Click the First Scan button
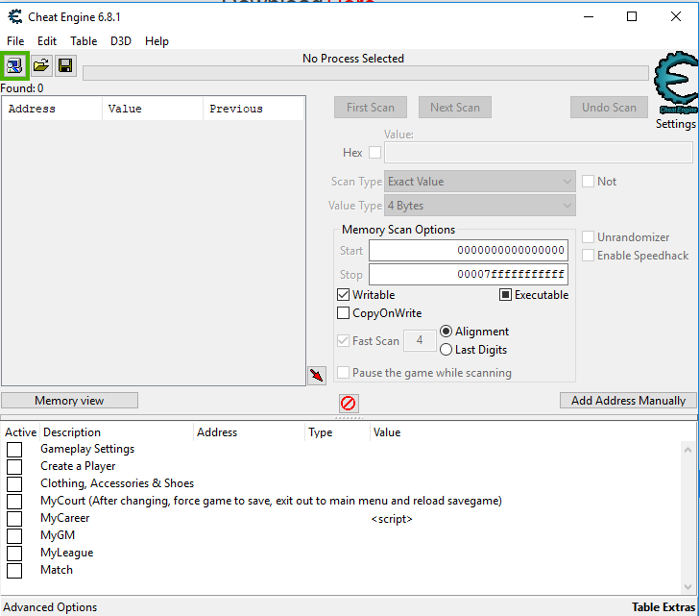700x616 pixels. tap(371, 108)
